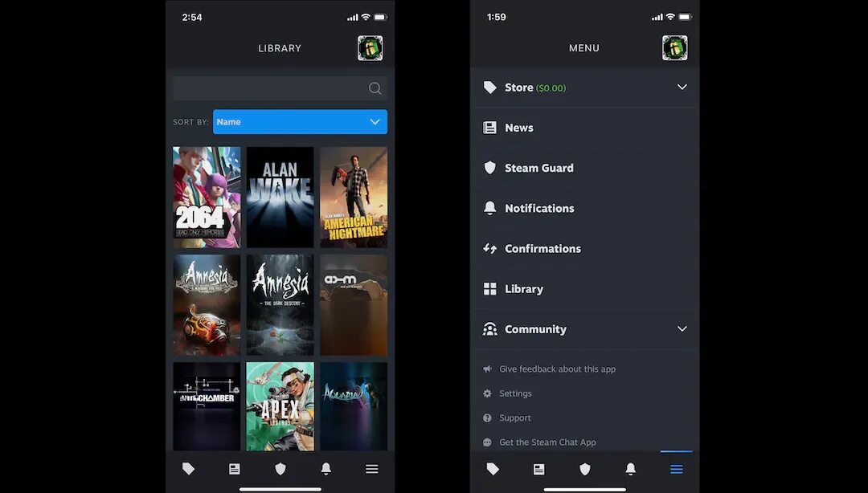Tap Notifications bell in Menu bottom bar
Screen dimensions: 868x493
tap(631, 469)
